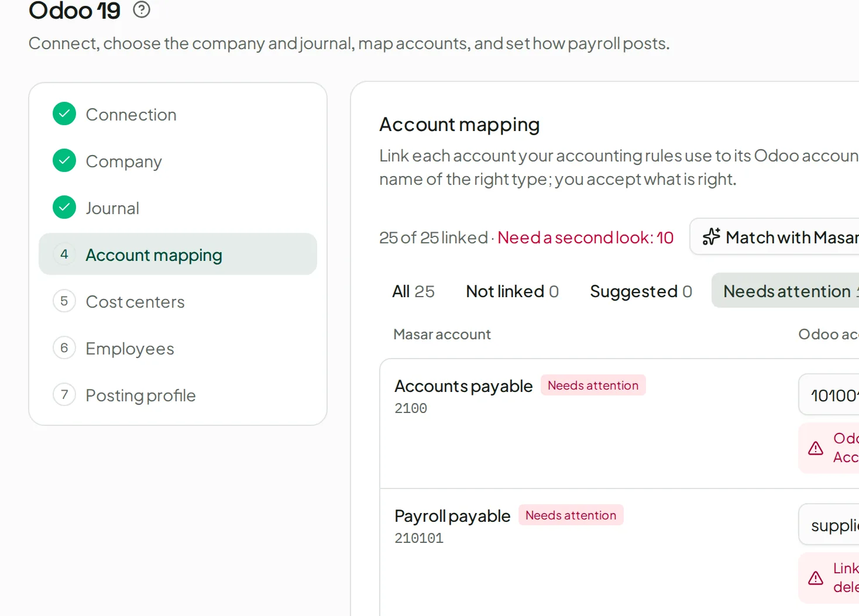Click Needs attention badge beside Accounts payable
Image resolution: width=859 pixels, height=616 pixels.
coord(593,386)
